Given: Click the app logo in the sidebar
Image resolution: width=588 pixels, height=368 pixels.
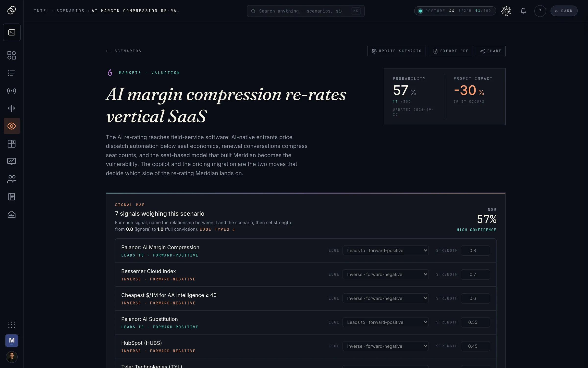Looking at the screenshot, I should click(x=12, y=10).
